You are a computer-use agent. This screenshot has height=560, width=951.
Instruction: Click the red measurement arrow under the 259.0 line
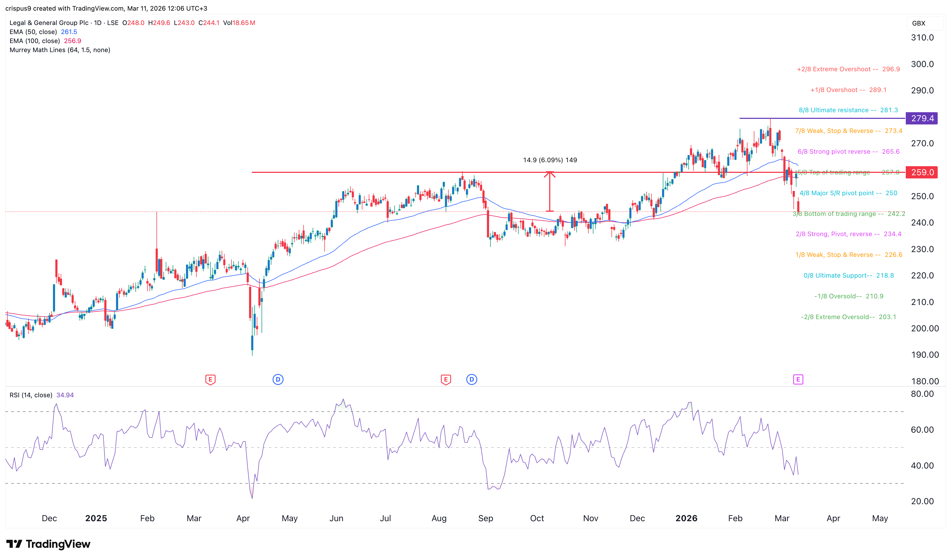(550, 191)
